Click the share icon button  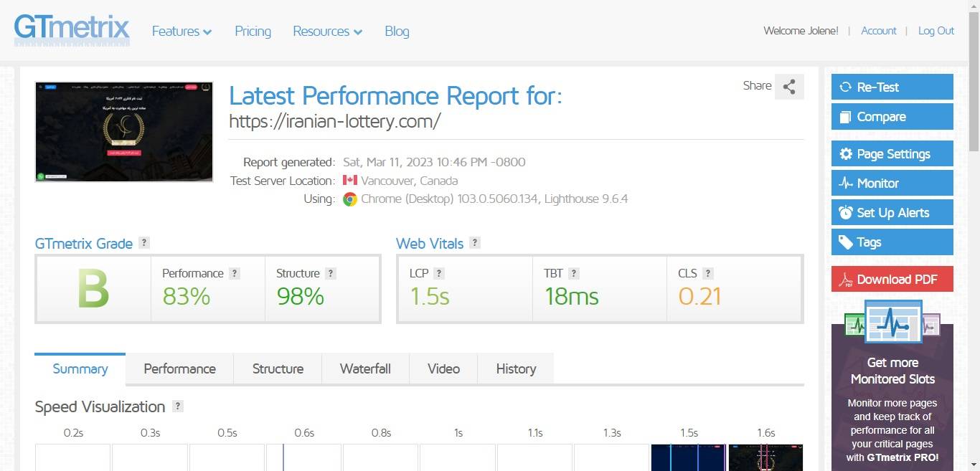(789, 87)
